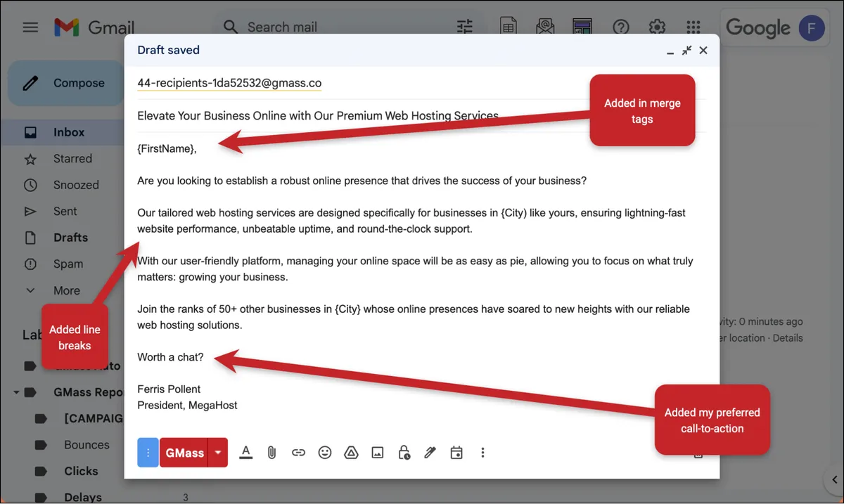844x504 pixels.
Task: Attach files with the paperclip icon
Action: coord(271,453)
